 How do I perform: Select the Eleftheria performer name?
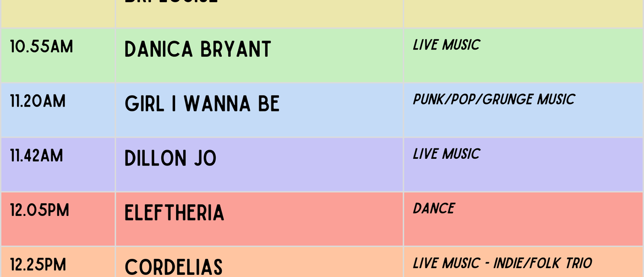174,213
